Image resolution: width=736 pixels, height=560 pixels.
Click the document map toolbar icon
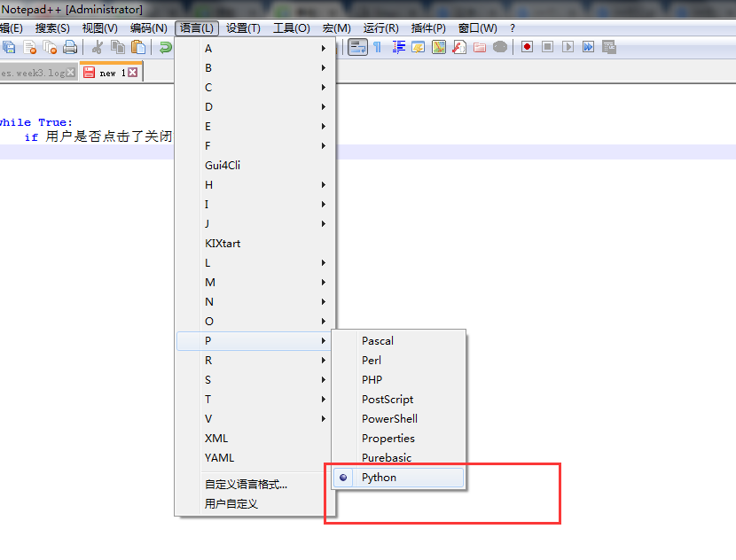(x=439, y=48)
